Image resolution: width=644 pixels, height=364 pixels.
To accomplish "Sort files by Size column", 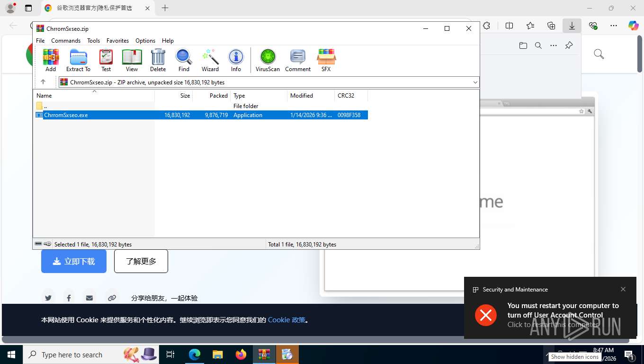I will [x=174, y=96].
